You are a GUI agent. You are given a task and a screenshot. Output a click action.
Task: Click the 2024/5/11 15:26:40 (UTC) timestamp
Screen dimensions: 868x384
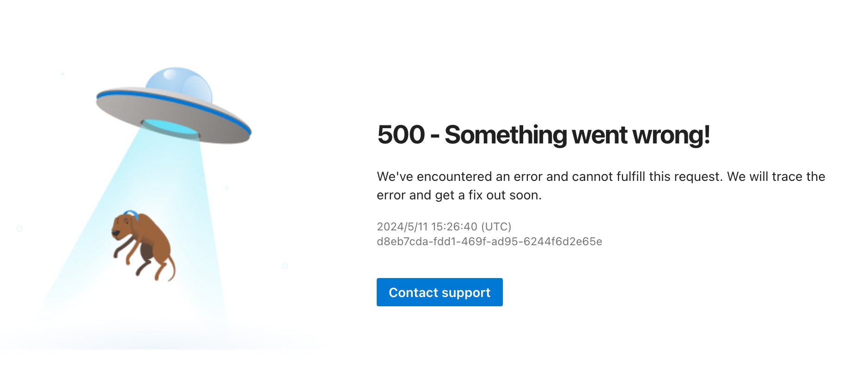coord(444,227)
